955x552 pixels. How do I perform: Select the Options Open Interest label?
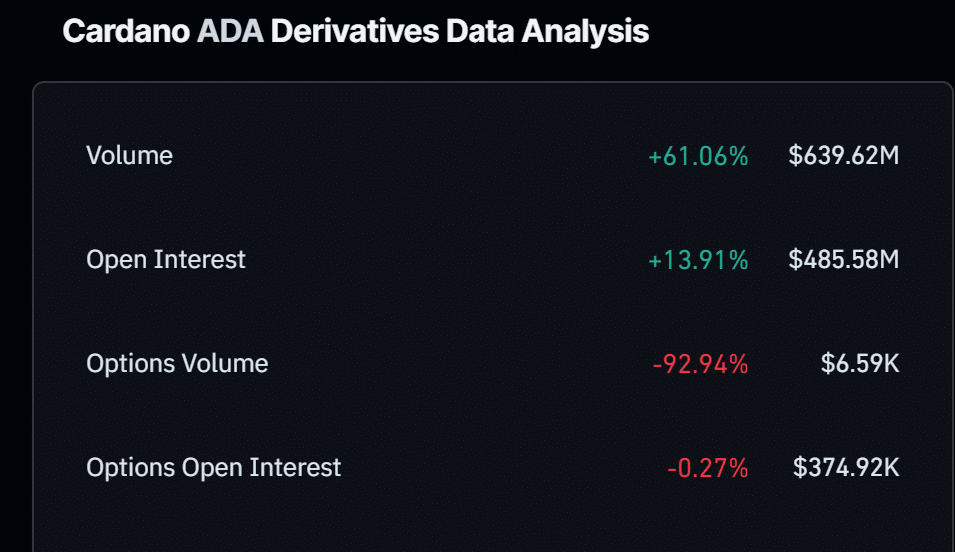click(214, 468)
